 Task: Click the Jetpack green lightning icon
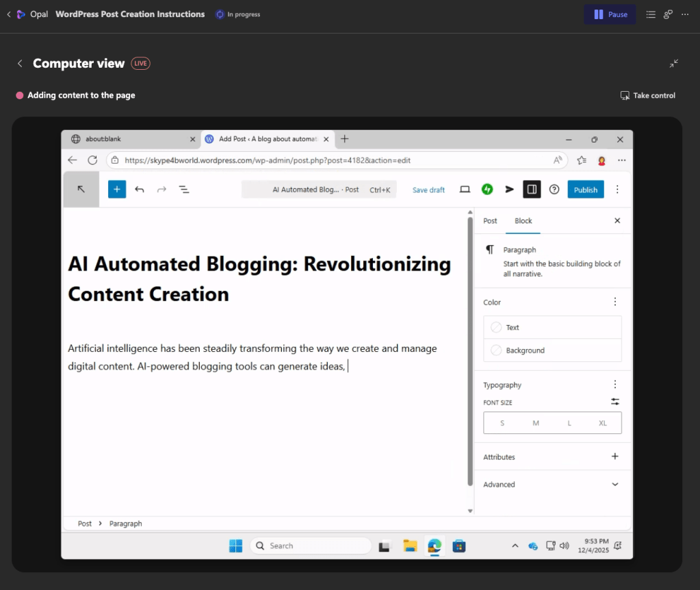tap(487, 190)
